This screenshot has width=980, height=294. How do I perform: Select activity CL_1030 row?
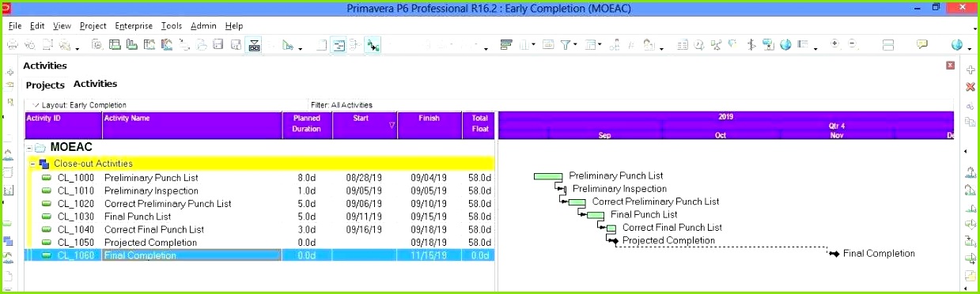[x=259, y=217]
